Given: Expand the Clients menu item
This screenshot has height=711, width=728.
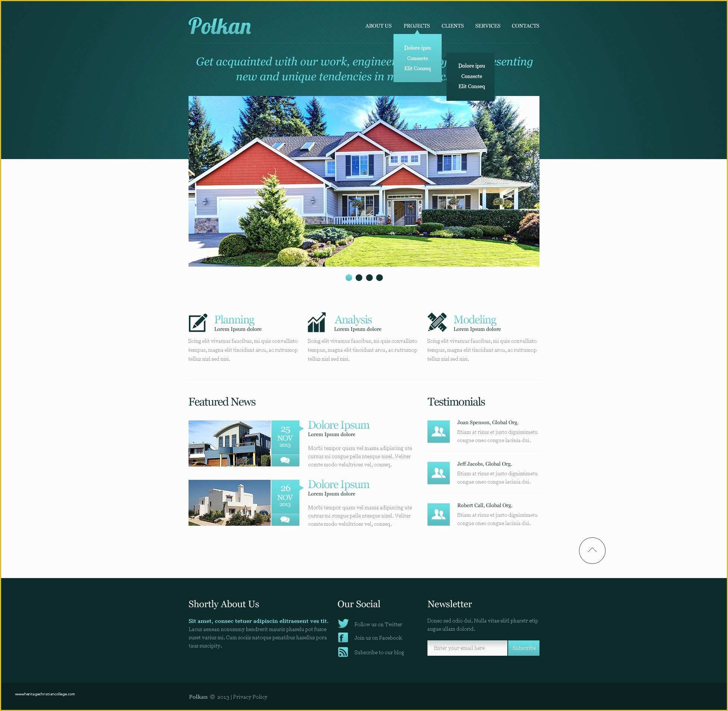Looking at the screenshot, I should (x=451, y=26).
